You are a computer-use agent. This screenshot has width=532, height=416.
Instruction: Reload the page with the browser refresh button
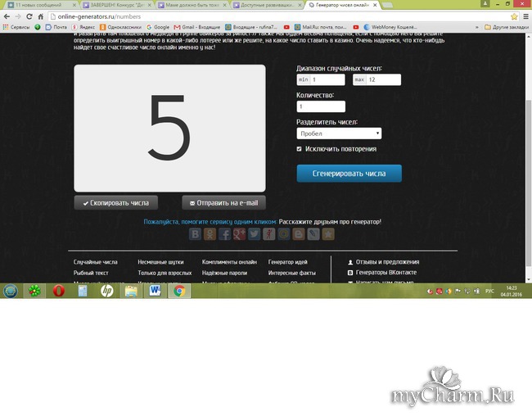tap(29, 16)
